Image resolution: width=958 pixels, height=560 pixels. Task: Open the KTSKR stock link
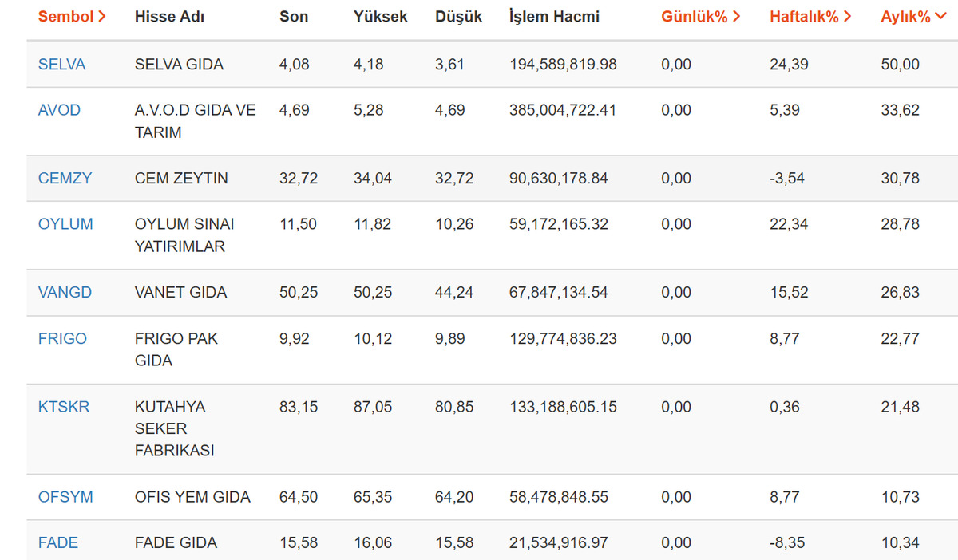click(64, 407)
